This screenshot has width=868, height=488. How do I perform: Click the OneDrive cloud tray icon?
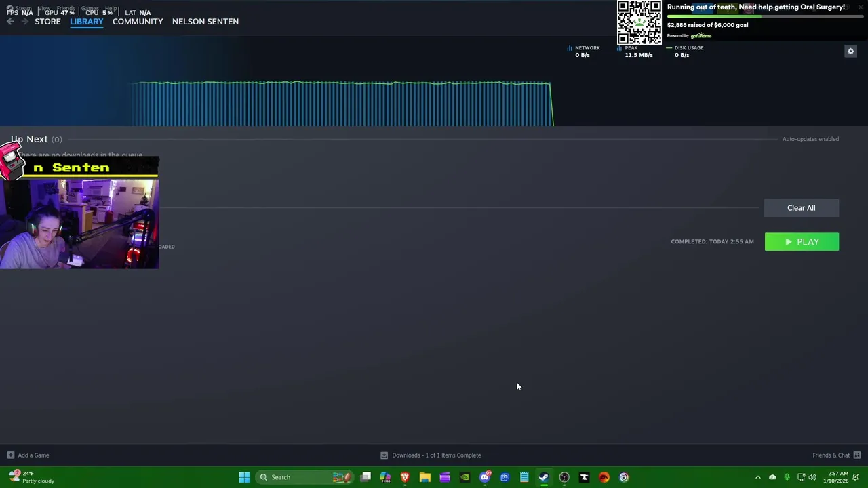(772, 477)
